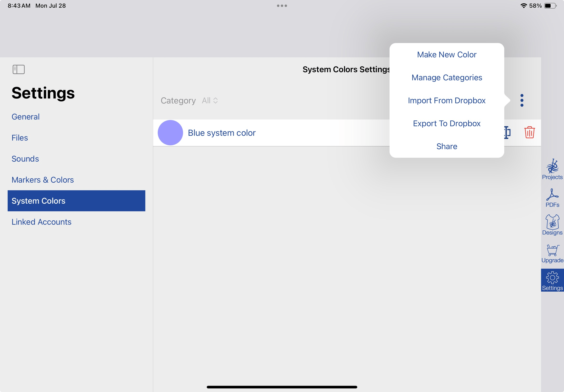Tap the System Colors Settings title
The height and width of the screenshot is (392, 564).
[x=346, y=70]
